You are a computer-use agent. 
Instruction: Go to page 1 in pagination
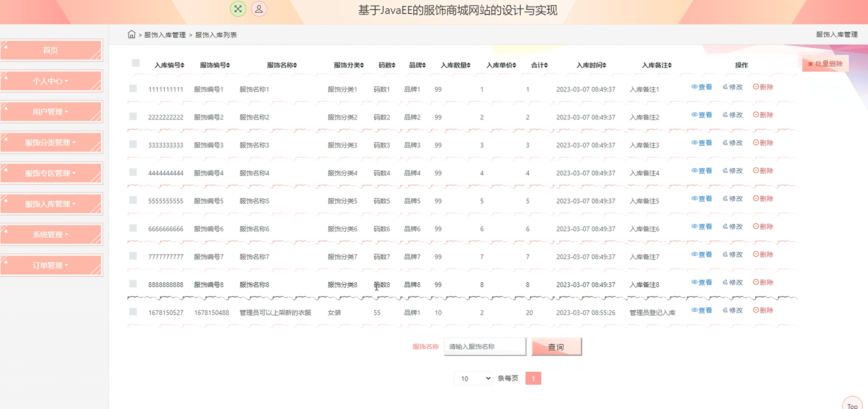point(533,378)
